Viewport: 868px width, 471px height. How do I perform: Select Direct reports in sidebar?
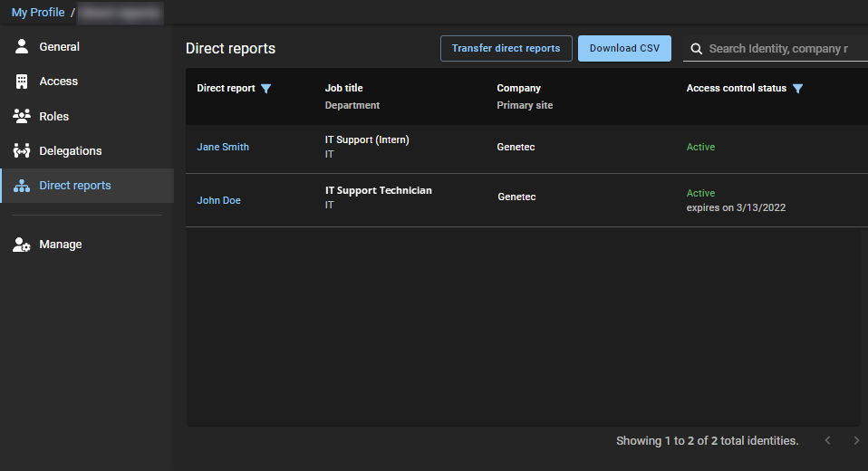(x=88, y=186)
